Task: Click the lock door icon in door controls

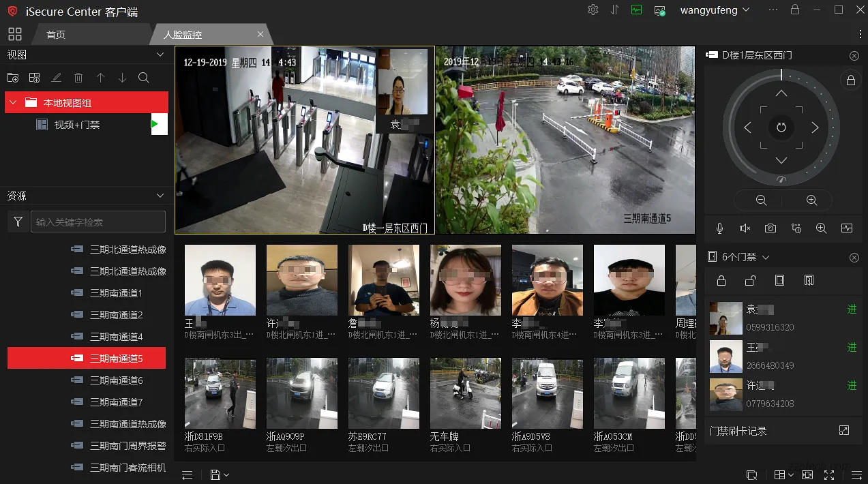Action: pos(721,280)
